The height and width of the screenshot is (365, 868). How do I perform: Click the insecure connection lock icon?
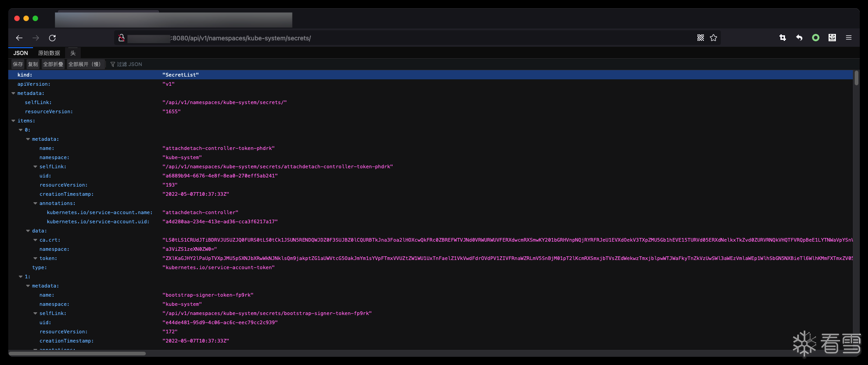pyautogui.click(x=122, y=38)
